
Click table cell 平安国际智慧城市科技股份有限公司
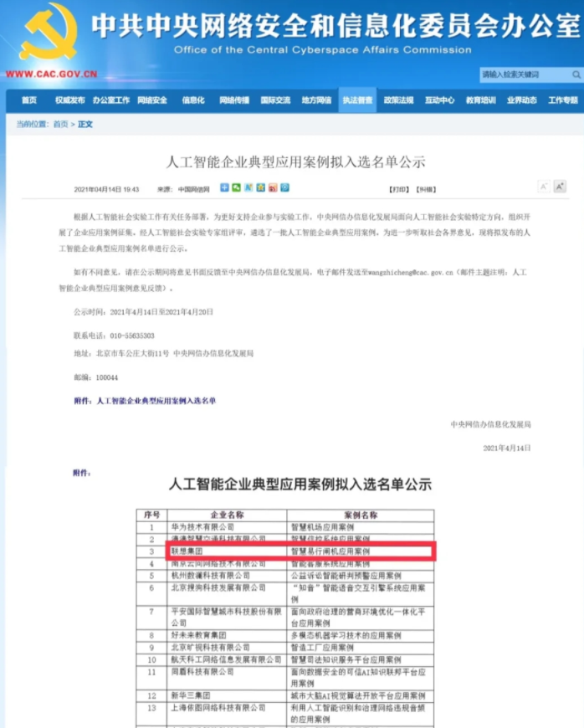pos(227,618)
